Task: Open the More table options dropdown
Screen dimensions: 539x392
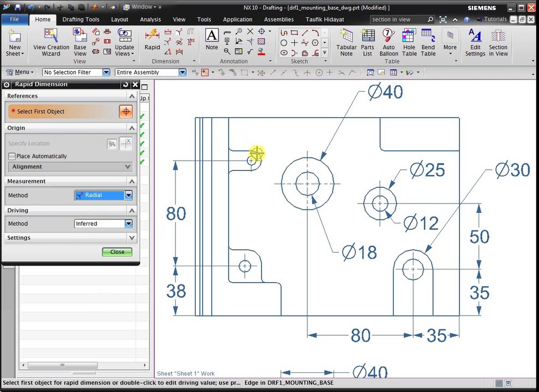Action: (x=450, y=42)
